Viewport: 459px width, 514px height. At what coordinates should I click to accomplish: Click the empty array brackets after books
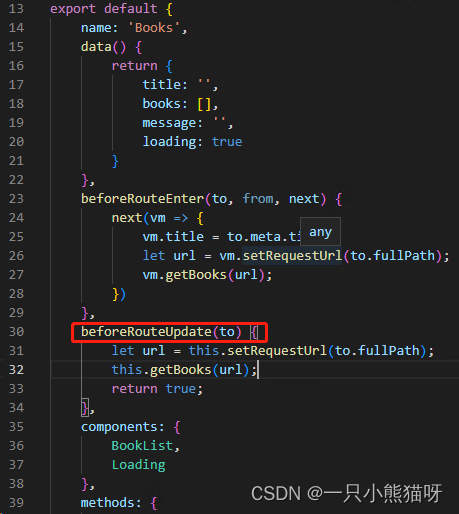[204, 104]
